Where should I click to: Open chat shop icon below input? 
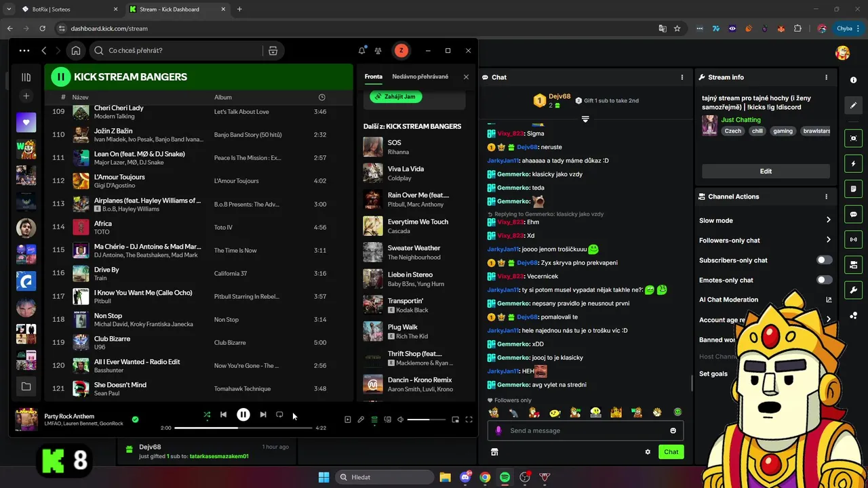494,452
